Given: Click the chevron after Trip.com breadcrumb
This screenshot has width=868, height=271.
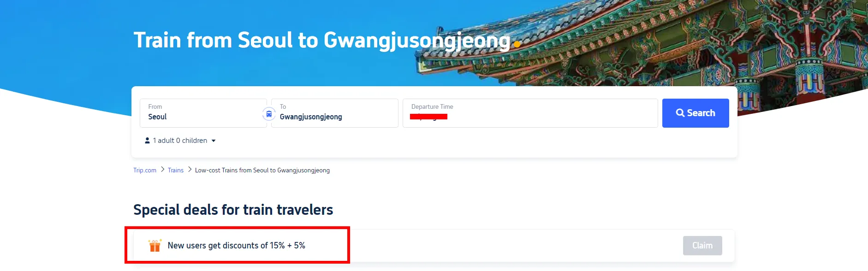Looking at the screenshot, I should [162, 170].
